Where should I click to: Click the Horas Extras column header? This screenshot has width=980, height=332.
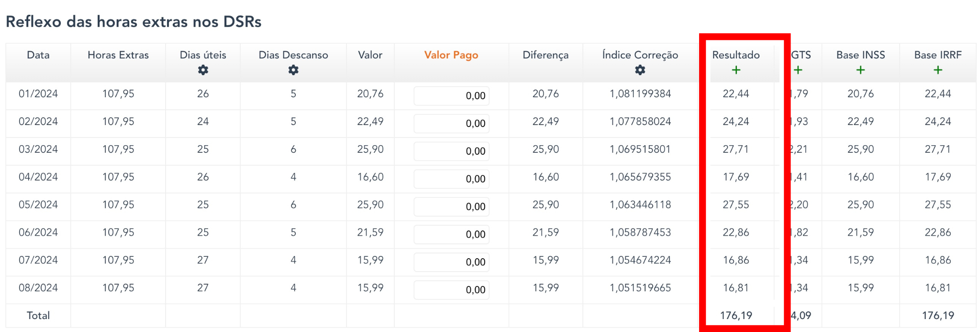(118, 55)
